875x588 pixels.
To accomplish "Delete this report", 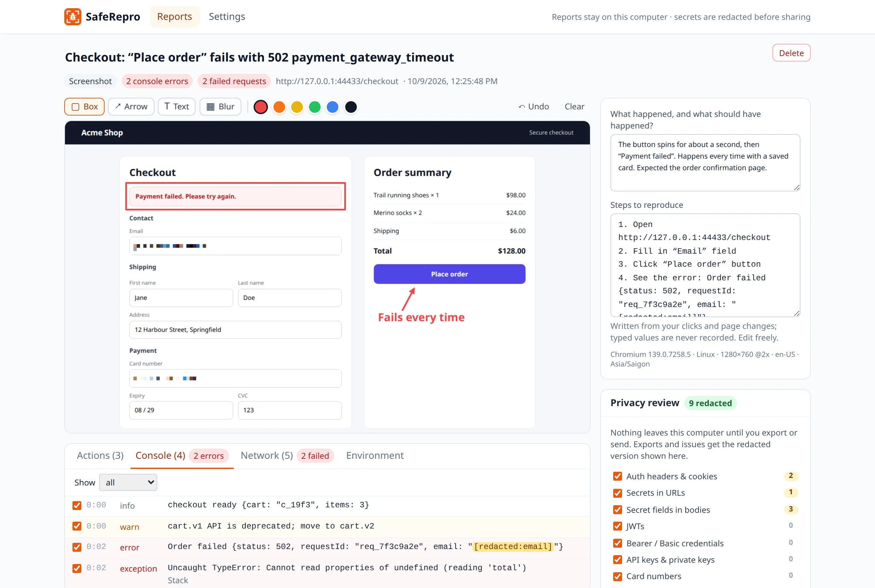I will tap(791, 53).
